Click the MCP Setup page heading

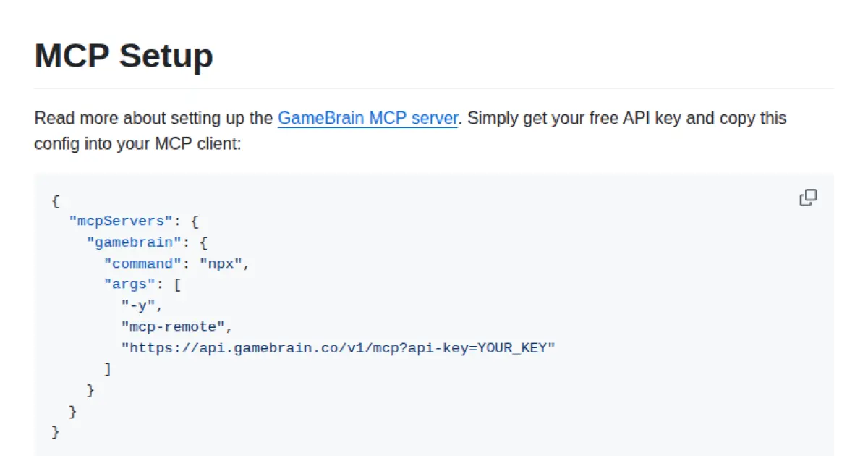pyautogui.click(x=123, y=56)
